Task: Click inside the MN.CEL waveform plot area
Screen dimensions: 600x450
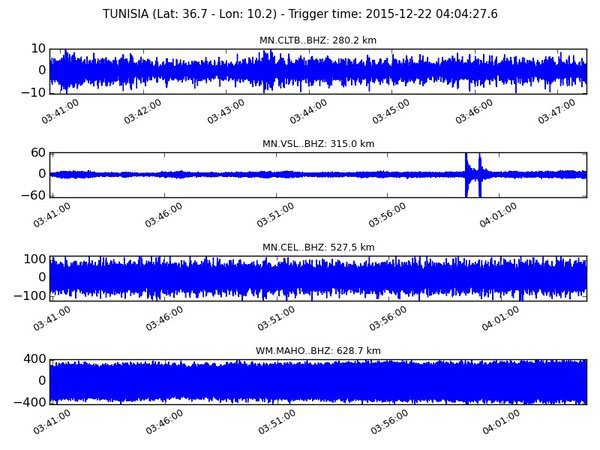Action: coord(318,279)
